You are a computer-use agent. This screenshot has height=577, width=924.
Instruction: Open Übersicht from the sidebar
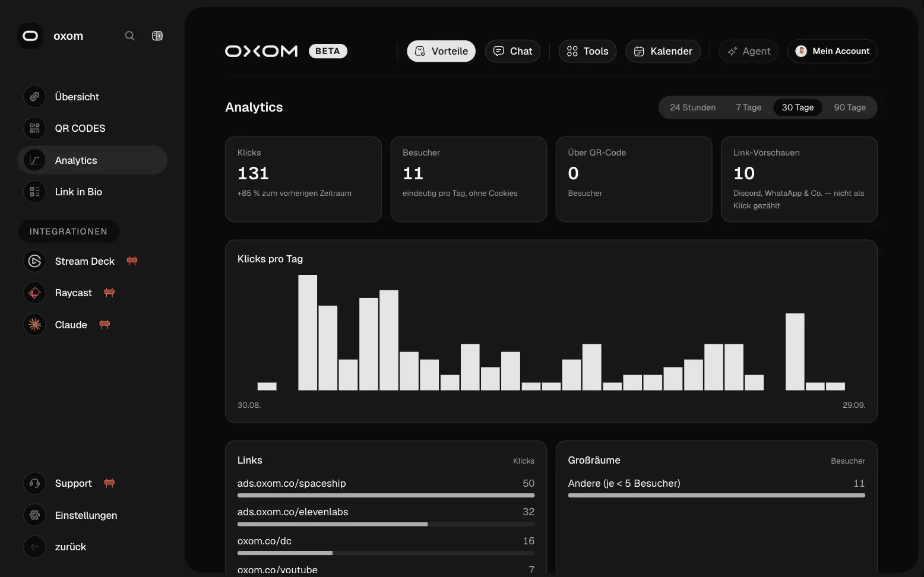coord(93,97)
